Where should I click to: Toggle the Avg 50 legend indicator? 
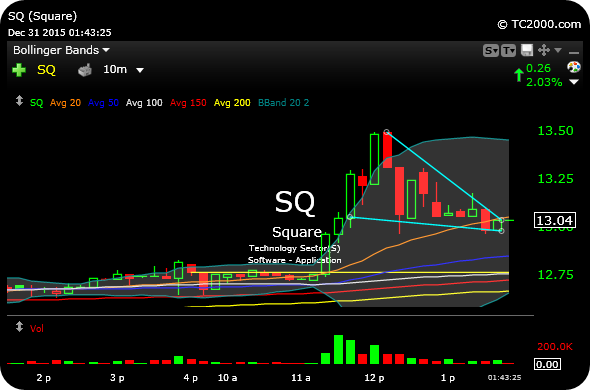pos(103,103)
